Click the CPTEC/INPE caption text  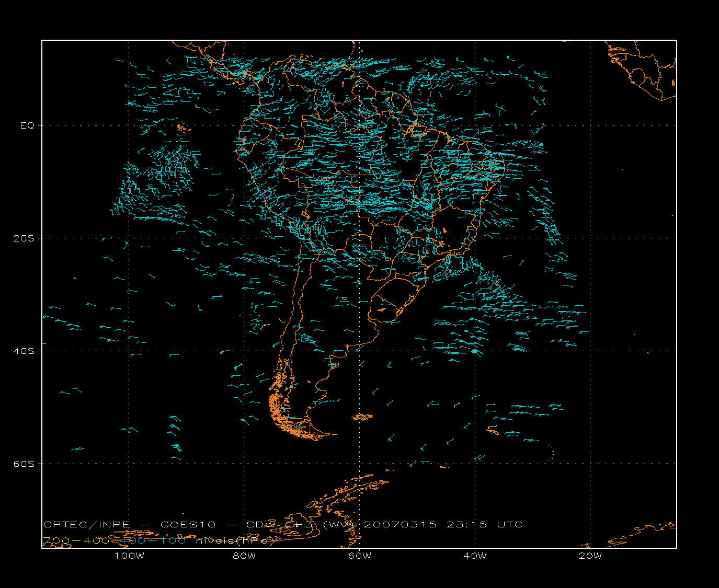[87, 525]
